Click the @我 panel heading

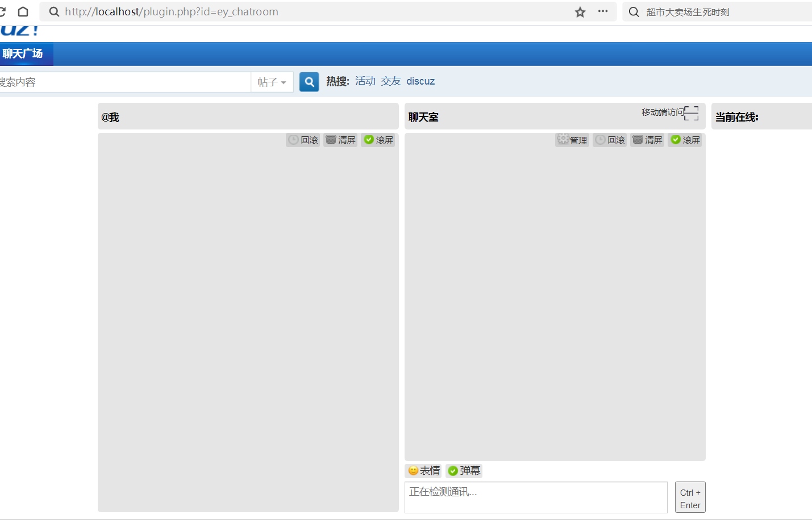(110, 117)
